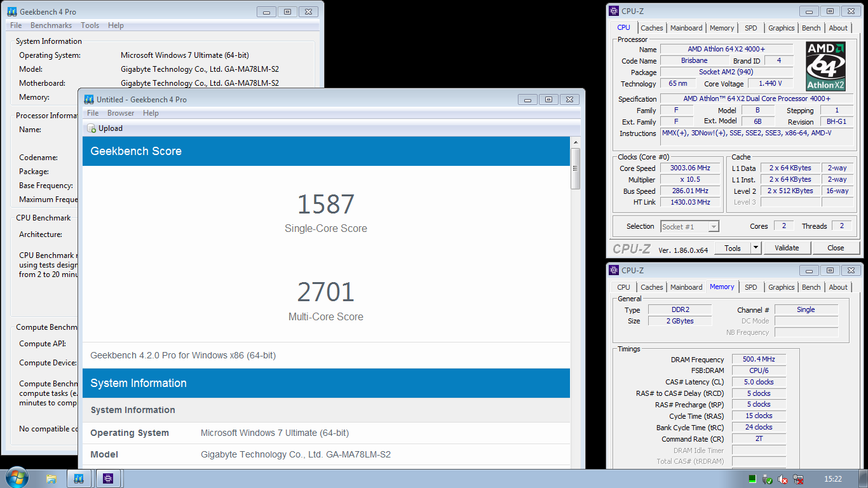Click the Close button in CPU-Z
This screenshot has width=868, height=488.
click(x=836, y=248)
